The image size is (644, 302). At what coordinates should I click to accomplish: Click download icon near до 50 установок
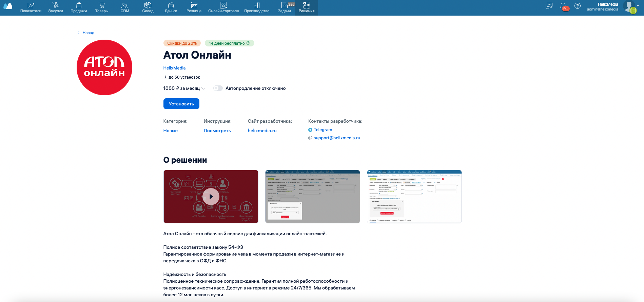pyautogui.click(x=165, y=77)
